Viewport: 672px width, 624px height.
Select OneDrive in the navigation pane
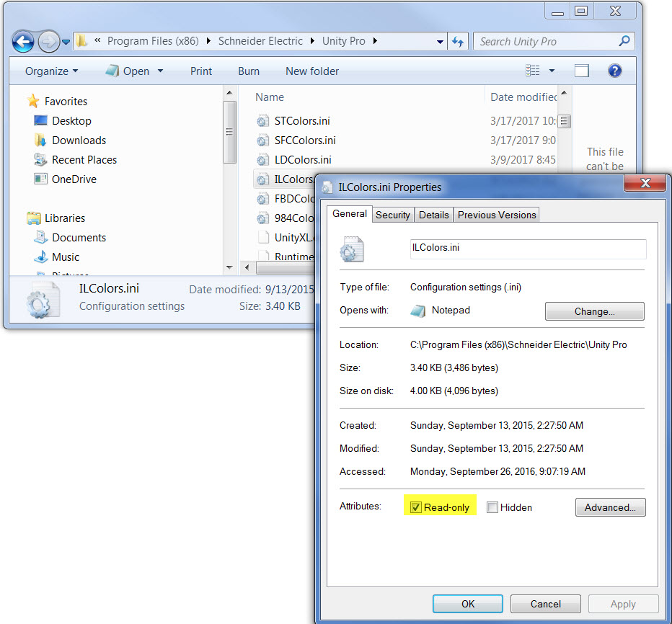tap(74, 179)
